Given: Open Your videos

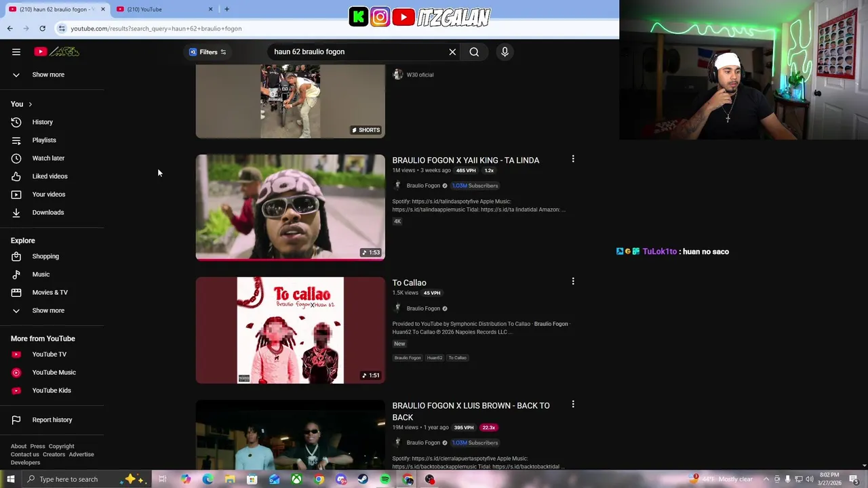Looking at the screenshot, I should click(x=48, y=195).
